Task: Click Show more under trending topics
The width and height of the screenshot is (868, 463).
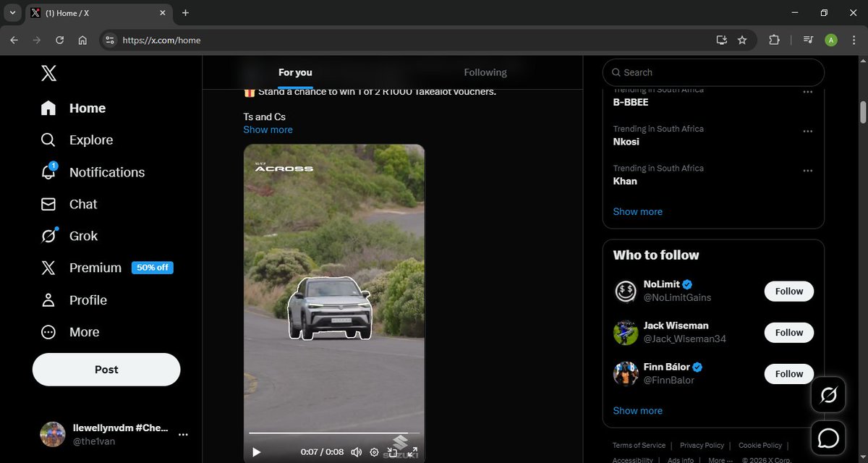Action: point(637,212)
